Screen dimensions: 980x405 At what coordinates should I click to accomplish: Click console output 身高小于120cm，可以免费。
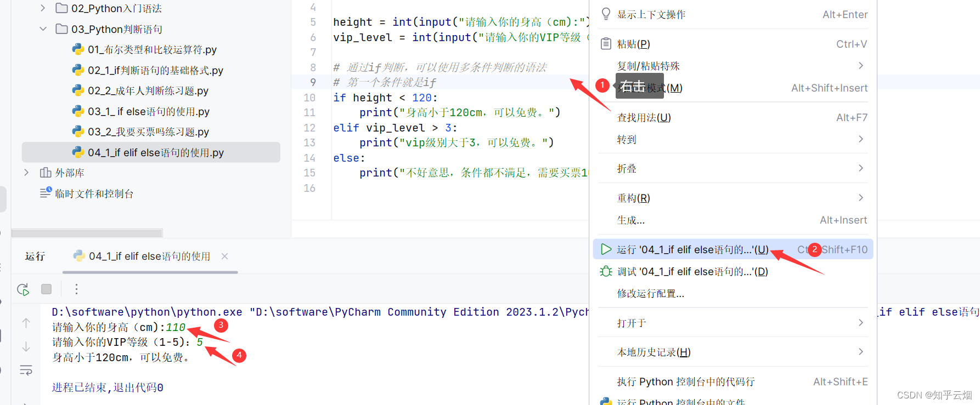121,357
